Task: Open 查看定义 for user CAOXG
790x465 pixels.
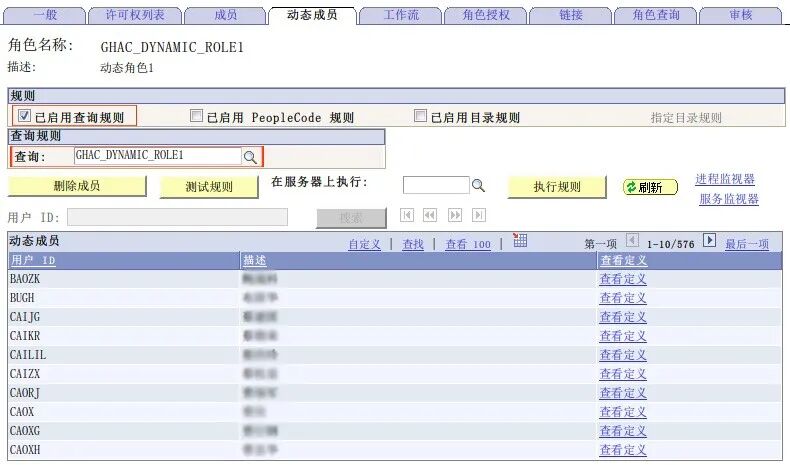Action: (623, 431)
